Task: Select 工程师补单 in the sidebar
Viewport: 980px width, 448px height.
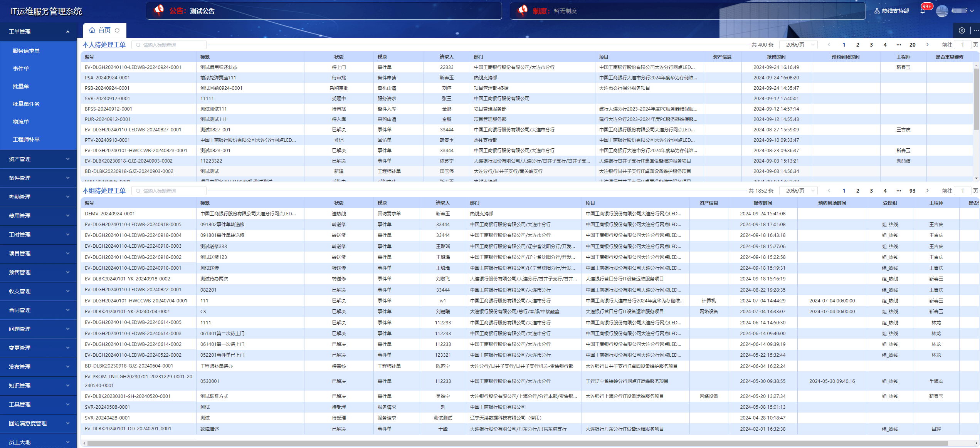Action: coord(26,139)
